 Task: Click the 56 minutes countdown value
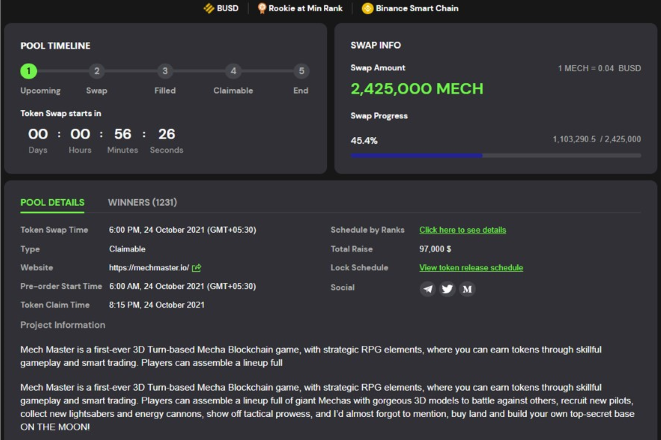pyautogui.click(x=123, y=134)
